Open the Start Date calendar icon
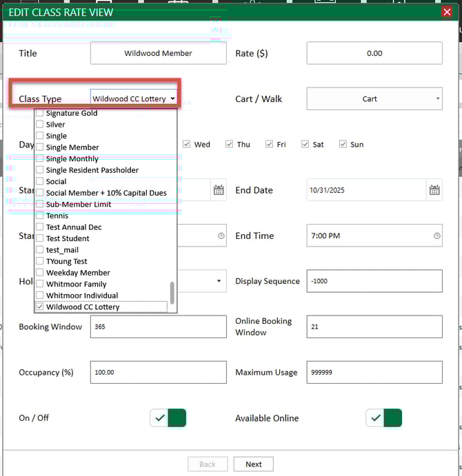 [x=219, y=190]
